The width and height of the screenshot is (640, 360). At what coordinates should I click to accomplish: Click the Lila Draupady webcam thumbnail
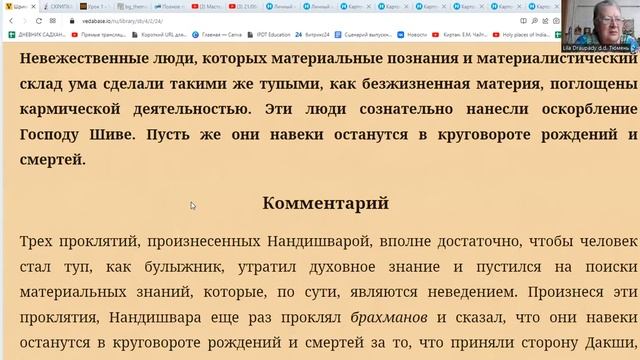600,26
